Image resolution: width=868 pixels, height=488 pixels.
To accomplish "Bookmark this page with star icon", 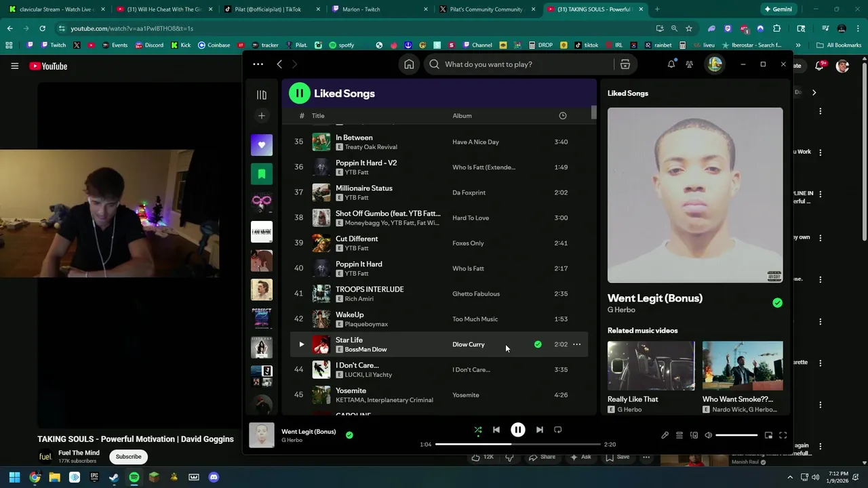I will pyautogui.click(x=689, y=28).
